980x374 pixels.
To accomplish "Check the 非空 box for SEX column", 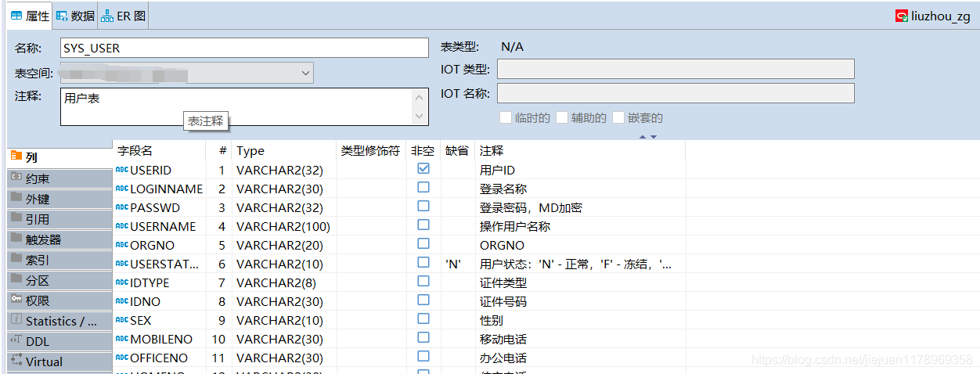I will pos(423,319).
